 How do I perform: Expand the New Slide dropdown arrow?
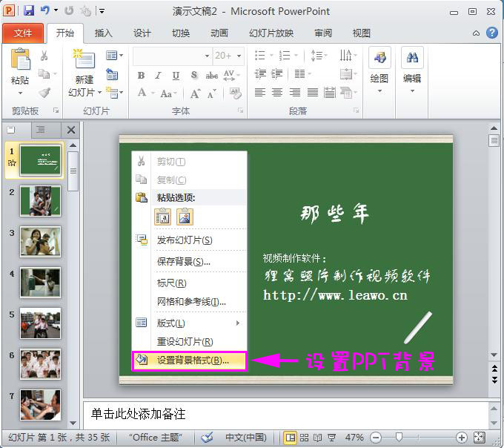click(99, 92)
